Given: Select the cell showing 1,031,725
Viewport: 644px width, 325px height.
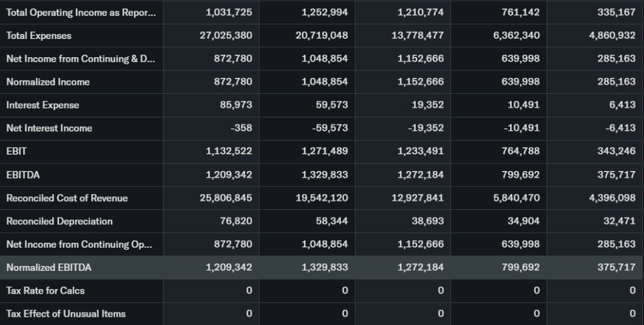Looking at the screenshot, I should pyautogui.click(x=229, y=13).
